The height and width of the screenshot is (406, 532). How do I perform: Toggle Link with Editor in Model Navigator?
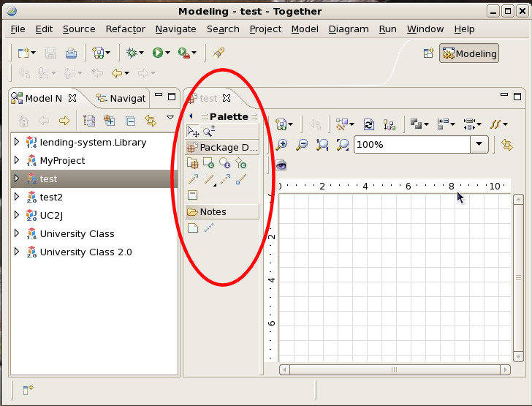pyautogui.click(x=151, y=121)
